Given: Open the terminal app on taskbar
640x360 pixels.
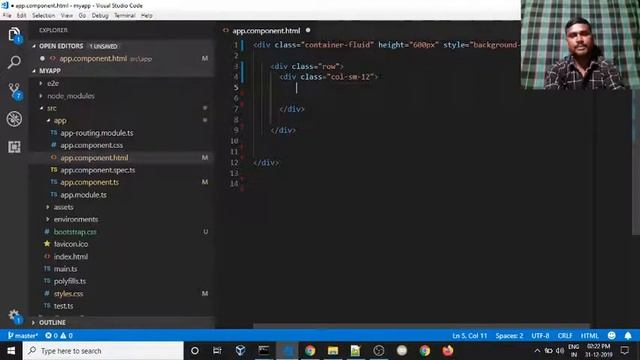Looking at the screenshot, I should [x=264, y=351].
